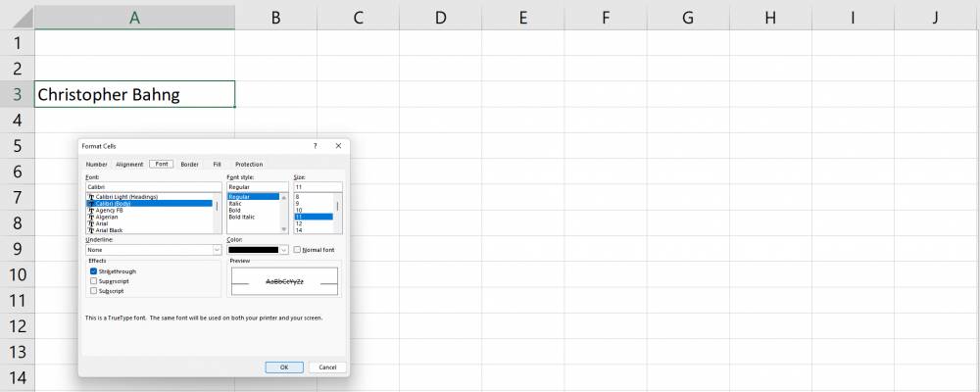Uncheck the Strikethrough checkbox
The width and height of the screenshot is (980, 392).
(94, 271)
